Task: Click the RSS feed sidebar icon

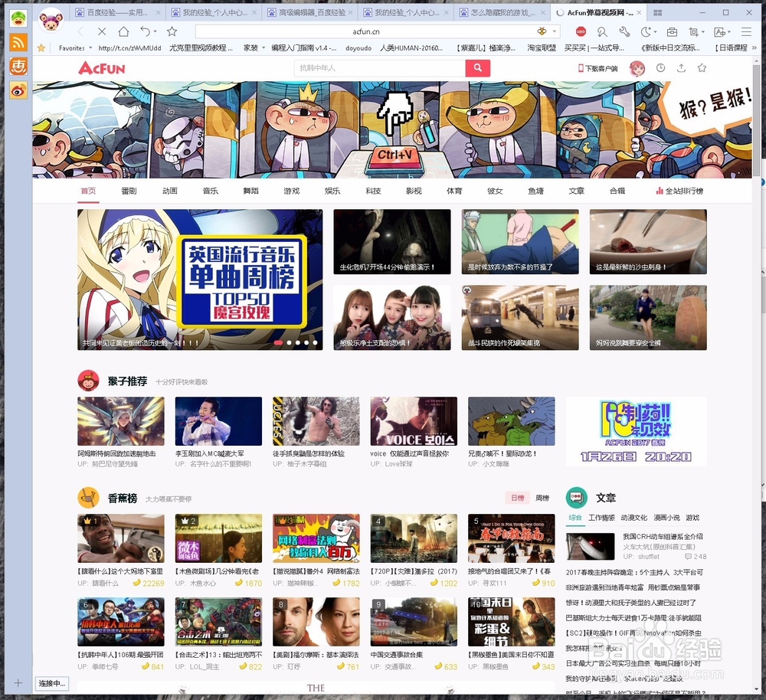Action: 18,42
